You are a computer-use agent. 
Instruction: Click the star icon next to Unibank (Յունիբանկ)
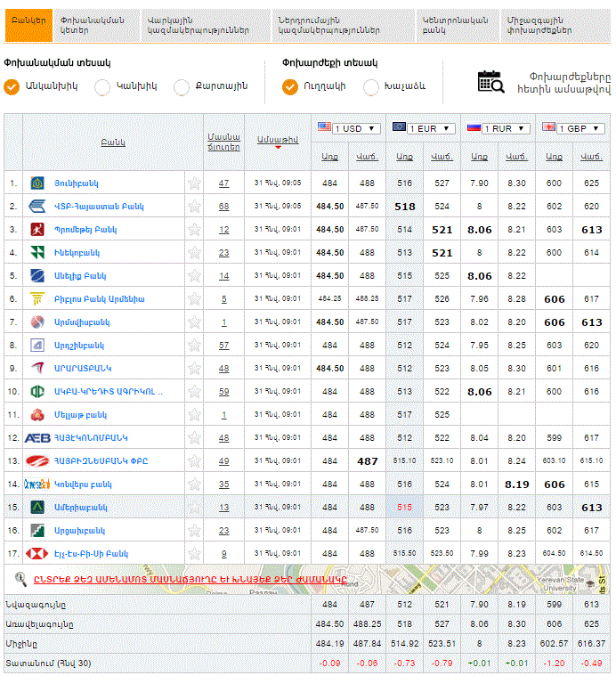[193, 183]
